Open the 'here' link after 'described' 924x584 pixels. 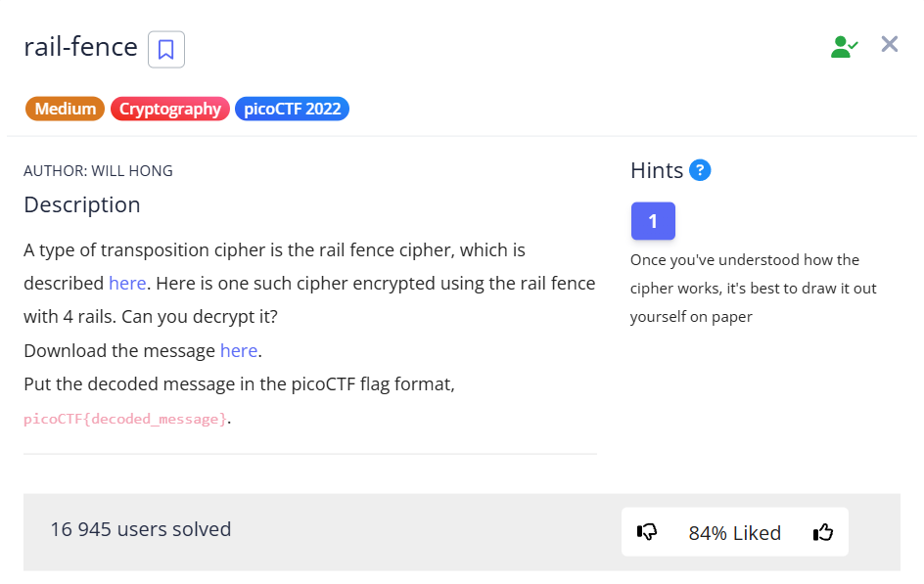[x=127, y=284]
